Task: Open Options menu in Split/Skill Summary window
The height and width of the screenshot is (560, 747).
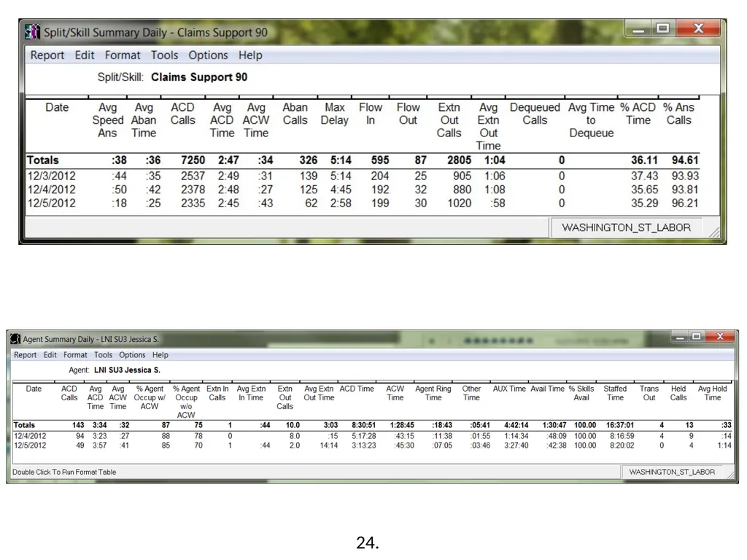Action: pyautogui.click(x=208, y=55)
